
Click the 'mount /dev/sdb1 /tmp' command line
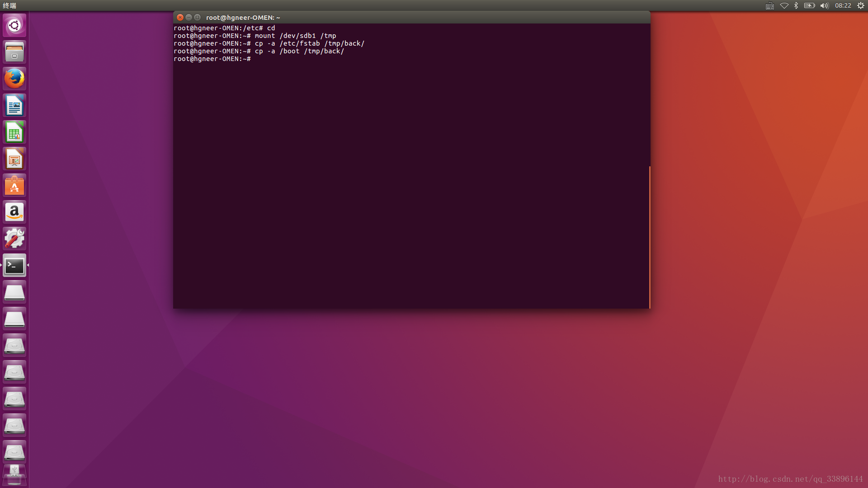pyautogui.click(x=255, y=36)
